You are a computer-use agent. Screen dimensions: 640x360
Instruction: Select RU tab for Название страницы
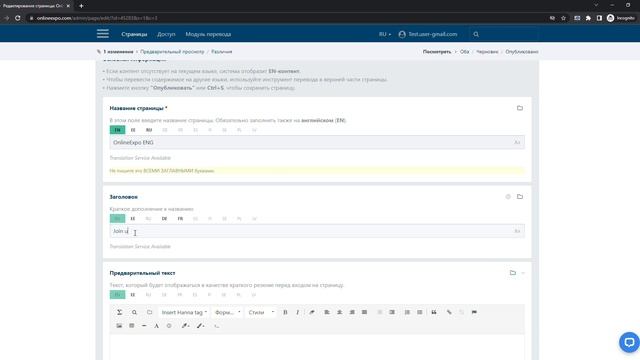149,130
